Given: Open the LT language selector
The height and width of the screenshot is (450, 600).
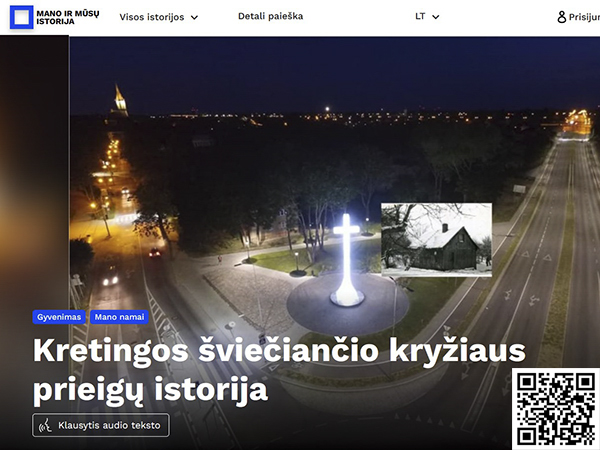Looking at the screenshot, I should pyautogui.click(x=427, y=17).
